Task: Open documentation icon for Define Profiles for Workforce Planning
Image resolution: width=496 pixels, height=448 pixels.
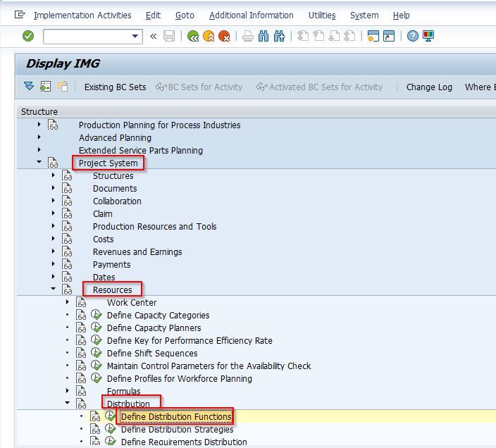Action: 81,378
